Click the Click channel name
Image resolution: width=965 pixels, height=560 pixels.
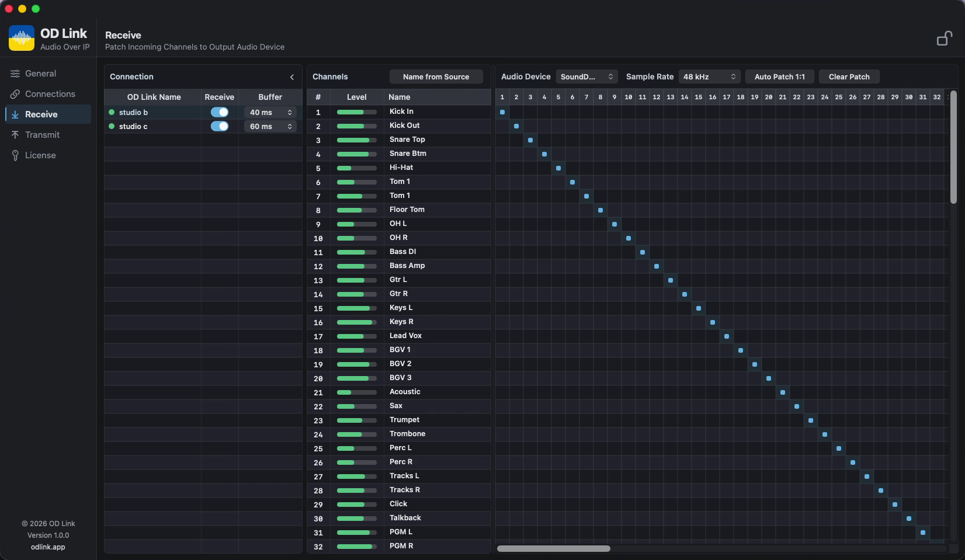(398, 504)
